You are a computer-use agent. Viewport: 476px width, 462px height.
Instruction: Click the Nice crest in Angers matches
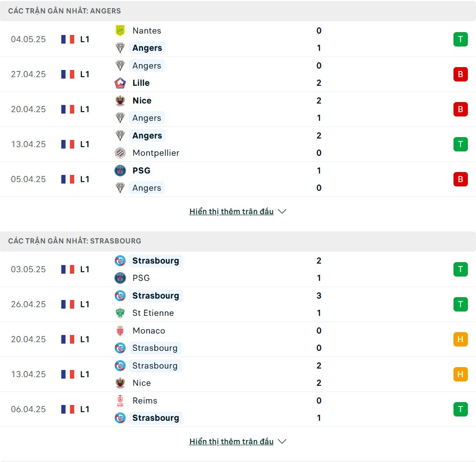120,101
